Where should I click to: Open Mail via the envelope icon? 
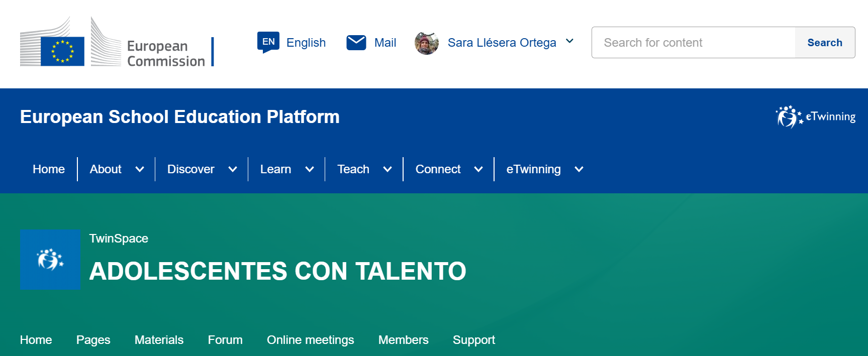tap(356, 43)
